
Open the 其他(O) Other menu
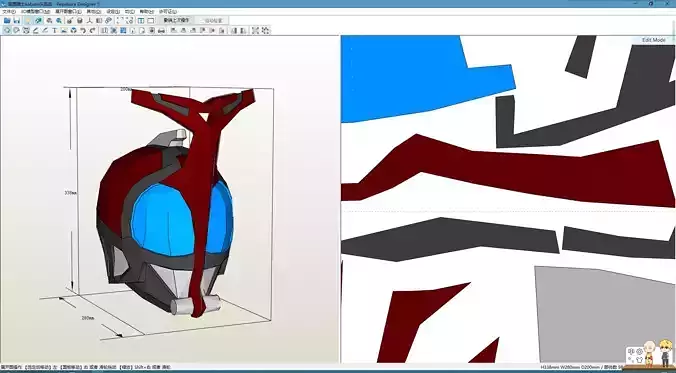point(94,12)
